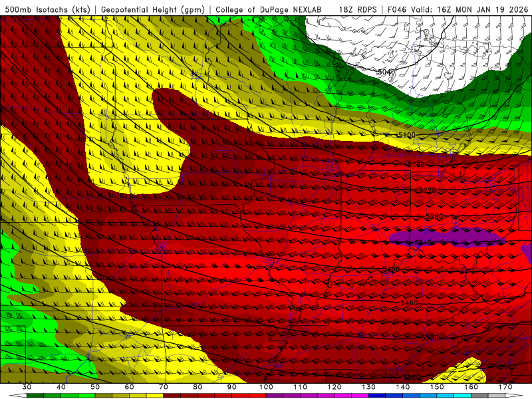Click the '100' value on the color scale

266,387
